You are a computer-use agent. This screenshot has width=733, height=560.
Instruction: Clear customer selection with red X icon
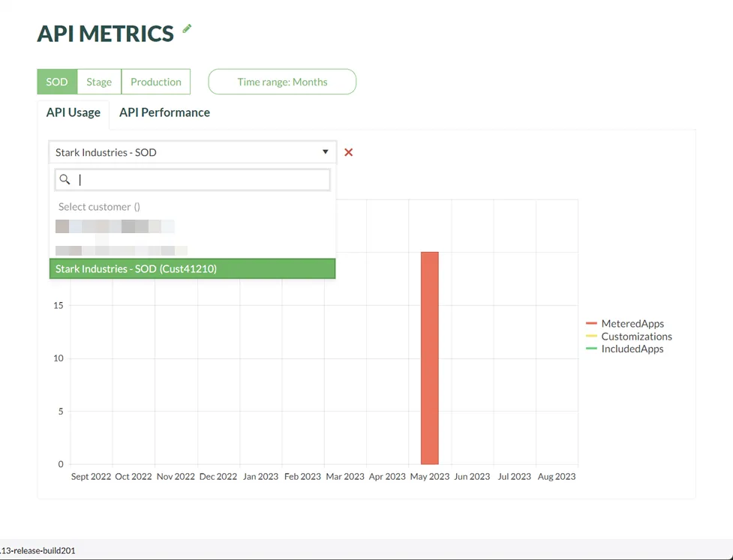[348, 152]
